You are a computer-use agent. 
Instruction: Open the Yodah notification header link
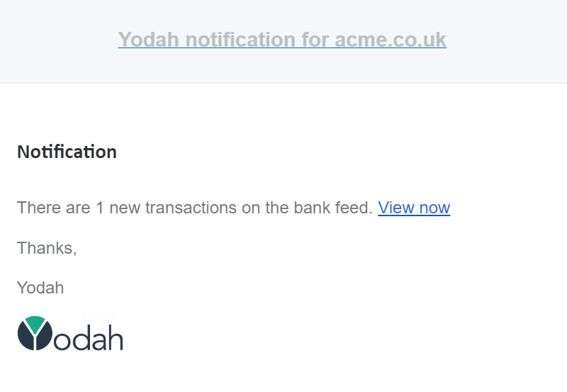pos(282,40)
